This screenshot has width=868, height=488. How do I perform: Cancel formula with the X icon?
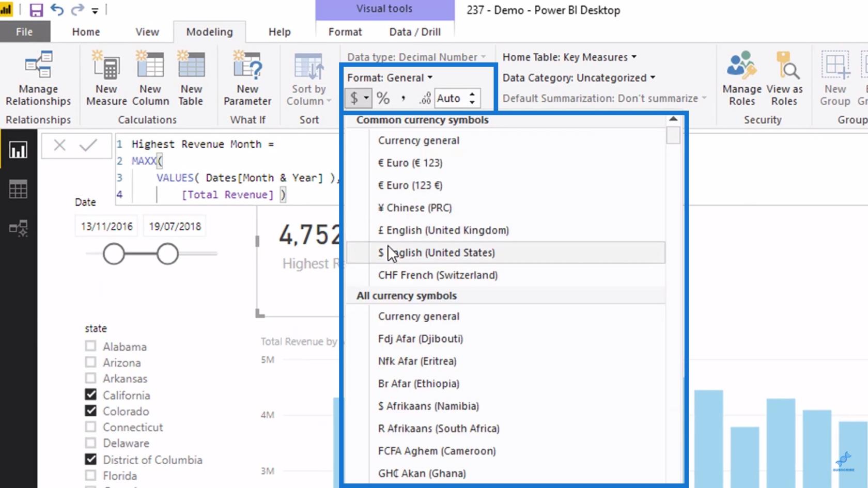tap(60, 145)
